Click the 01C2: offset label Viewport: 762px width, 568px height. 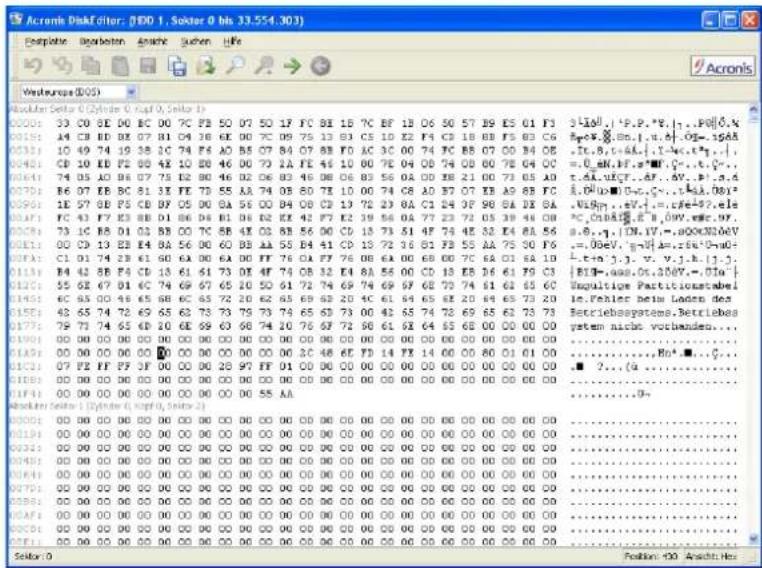25,366
